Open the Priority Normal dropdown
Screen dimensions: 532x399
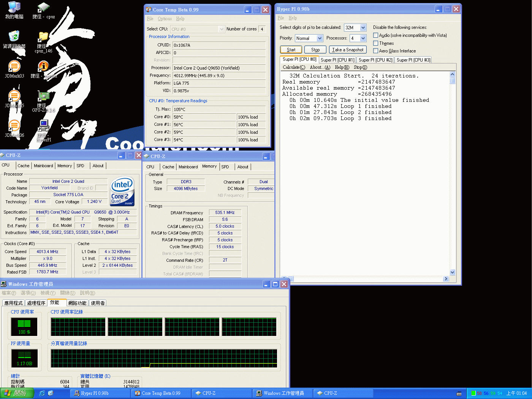point(320,38)
